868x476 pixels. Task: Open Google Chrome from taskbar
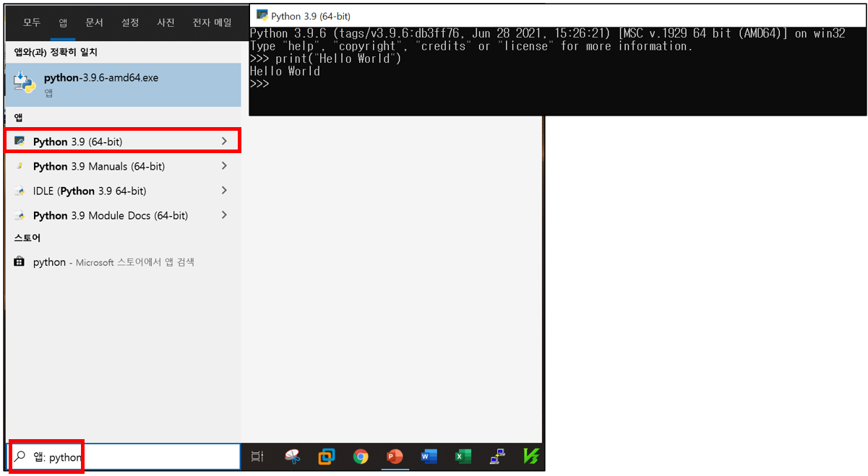tap(361, 456)
